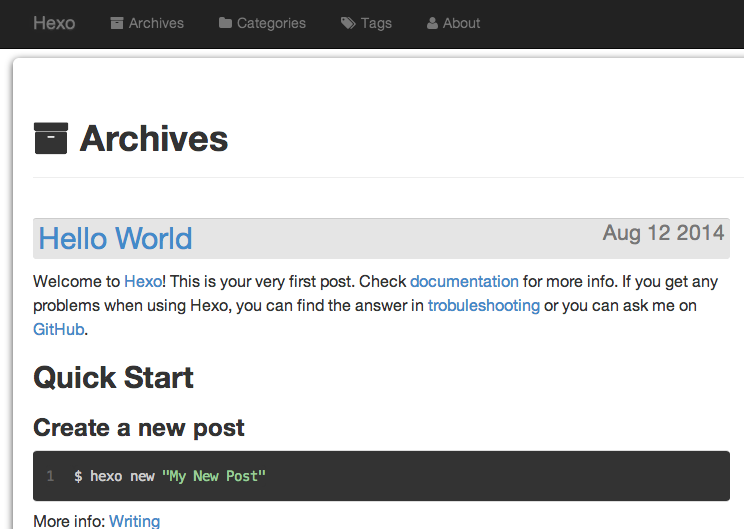Click the large archive icon in heading

point(51,139)
